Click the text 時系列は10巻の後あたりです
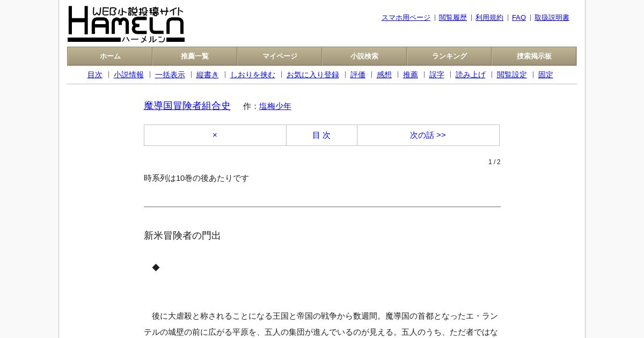The width and height of the screenshot is (644, 338). [196, 178]
